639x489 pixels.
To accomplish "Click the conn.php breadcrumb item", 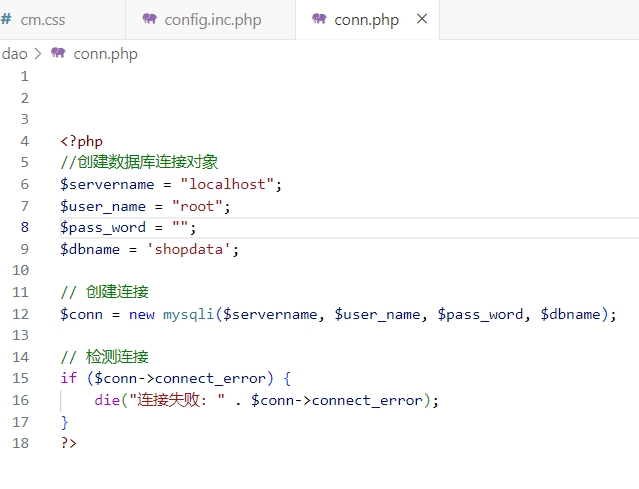I will pos(105,54).
